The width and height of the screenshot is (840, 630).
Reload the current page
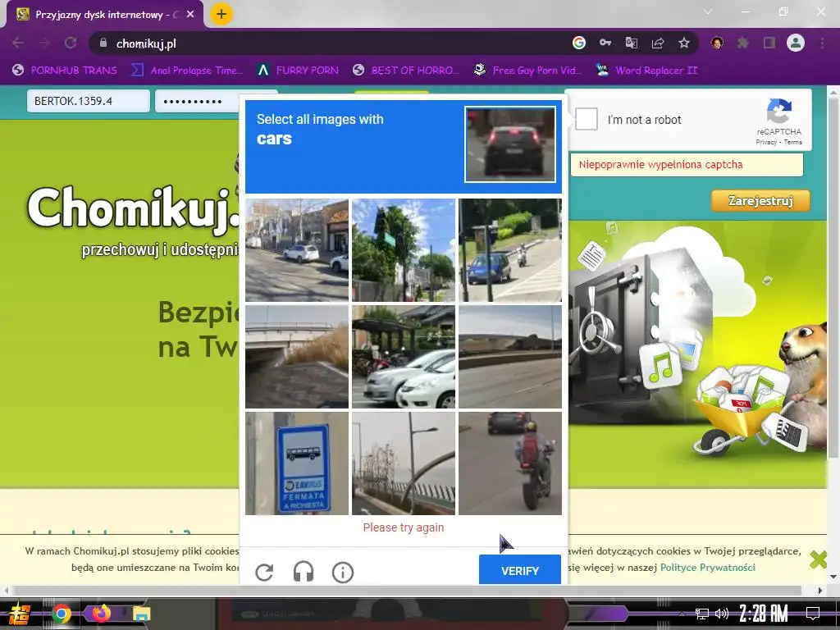71,43
